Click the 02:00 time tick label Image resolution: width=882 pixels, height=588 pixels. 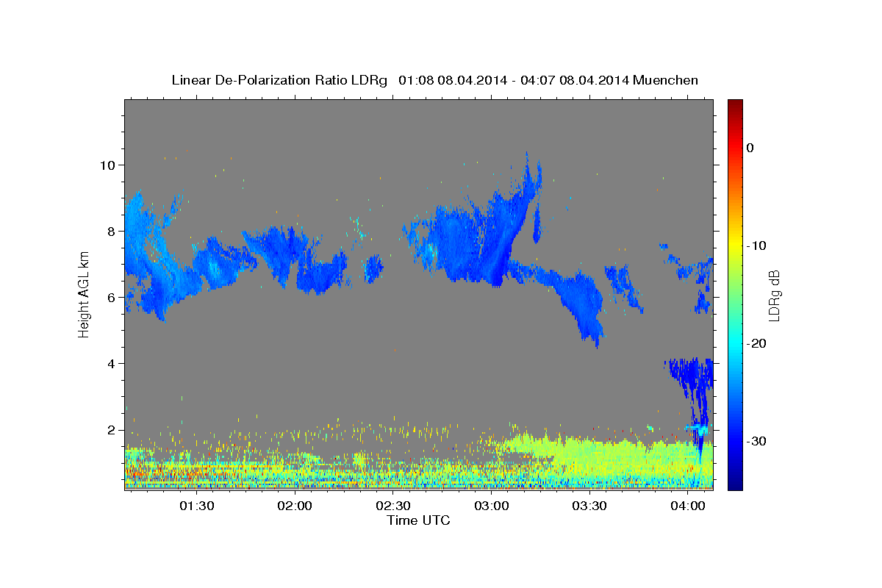(295, 506)
